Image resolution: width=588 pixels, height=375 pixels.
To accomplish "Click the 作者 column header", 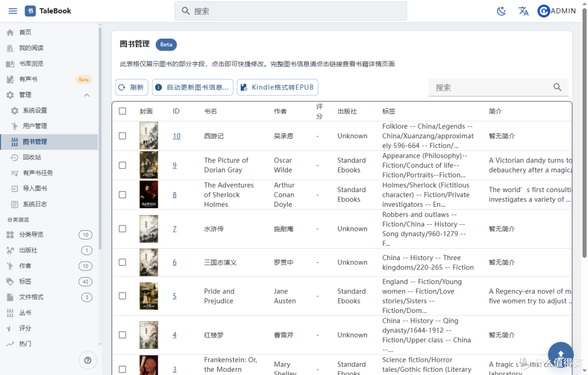I will point(280,112).
